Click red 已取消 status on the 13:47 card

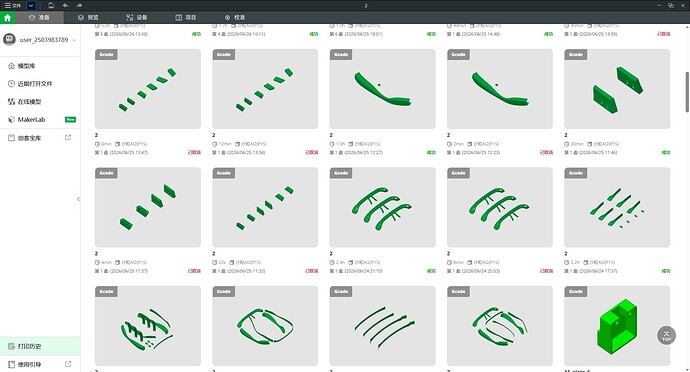pyautogui.click(x=194, y=153)
